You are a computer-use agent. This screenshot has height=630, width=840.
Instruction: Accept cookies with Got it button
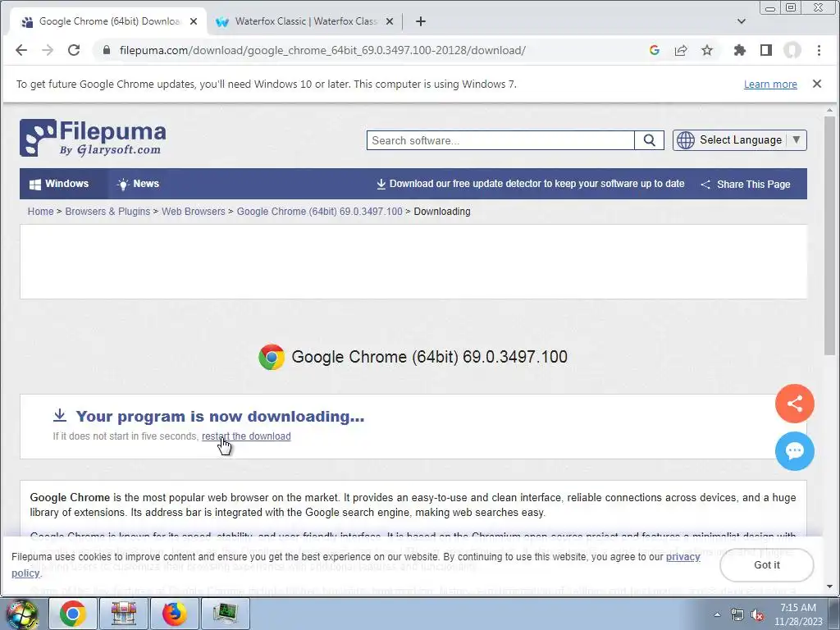(x=767, y=565)
